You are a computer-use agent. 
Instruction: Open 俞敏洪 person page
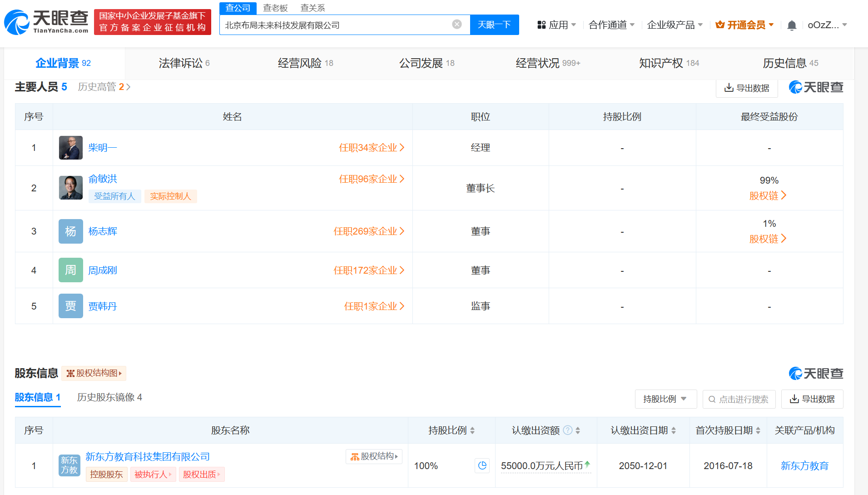click(x=103, y=179)
